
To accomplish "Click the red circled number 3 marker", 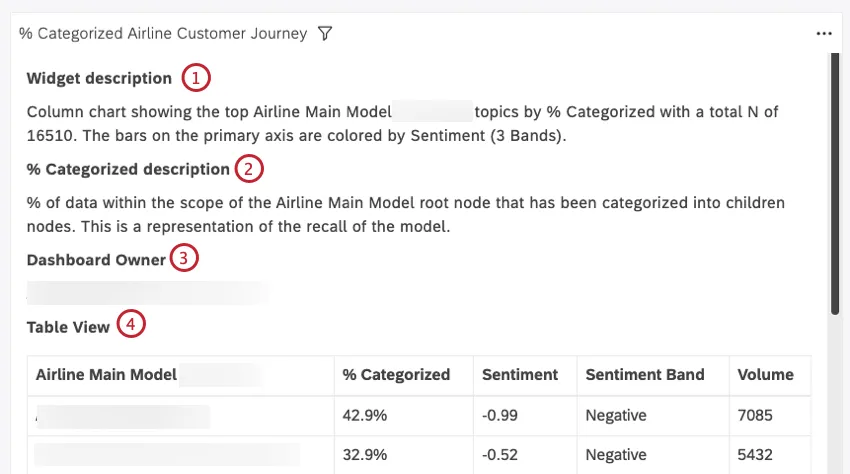I will point(184,259).
